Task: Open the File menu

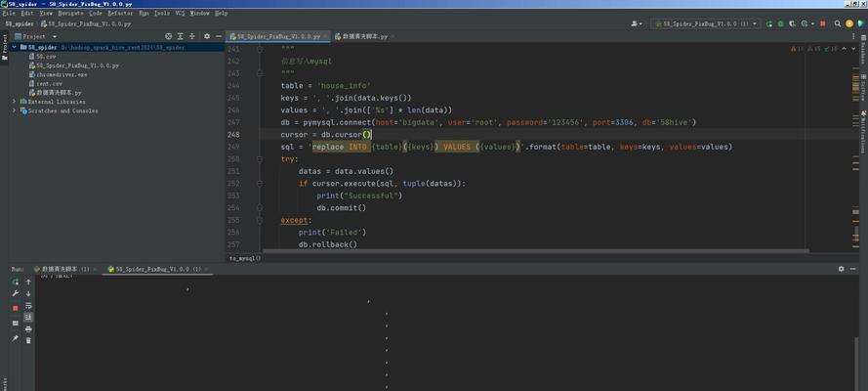Action: click(x=9, y=13)
